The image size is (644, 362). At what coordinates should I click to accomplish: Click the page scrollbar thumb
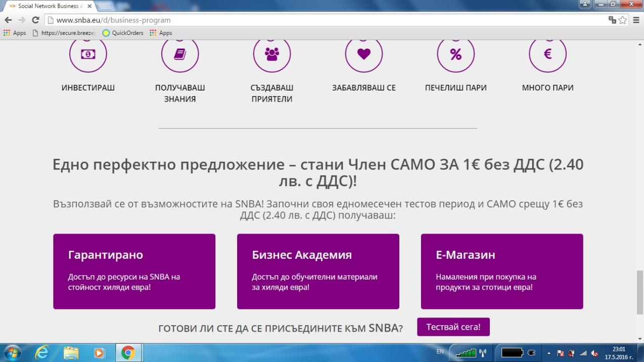[x=639, y=293]
